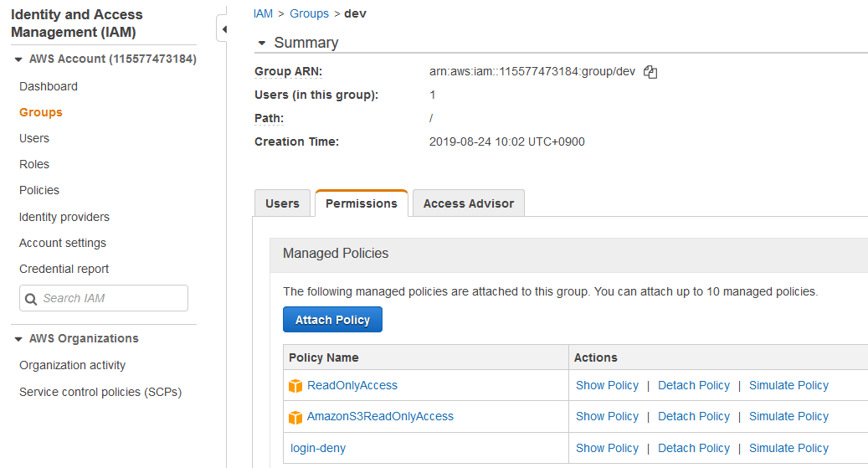Click the AmazonS3ReadOnlyAccess policy box icon
Screen dimensions: 868x468
(x=295, y=417)
